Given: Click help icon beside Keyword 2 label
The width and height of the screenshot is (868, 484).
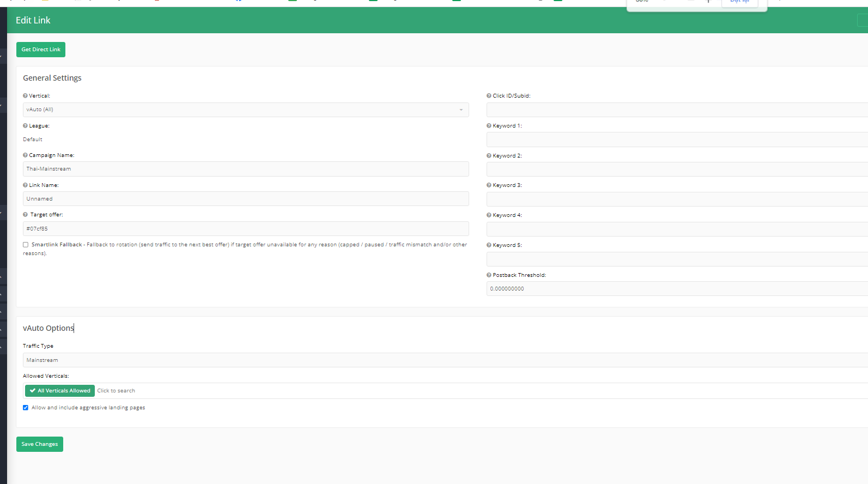Looking at the screenshot, I should 489,156.
